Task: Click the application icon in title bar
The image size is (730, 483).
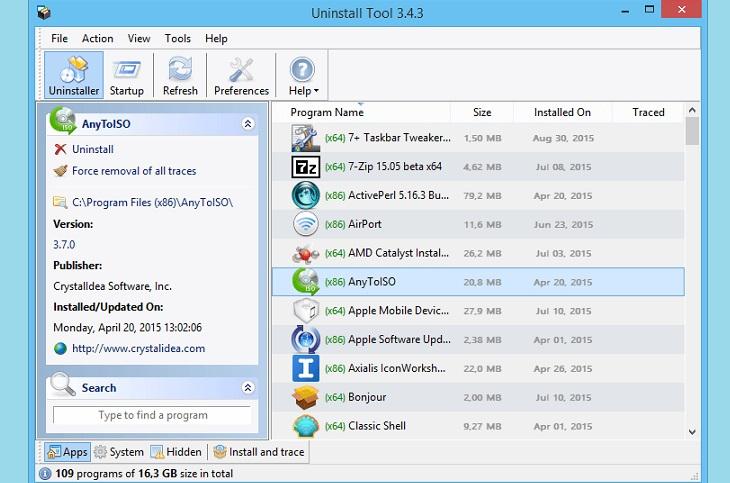Action: [44, 12]
